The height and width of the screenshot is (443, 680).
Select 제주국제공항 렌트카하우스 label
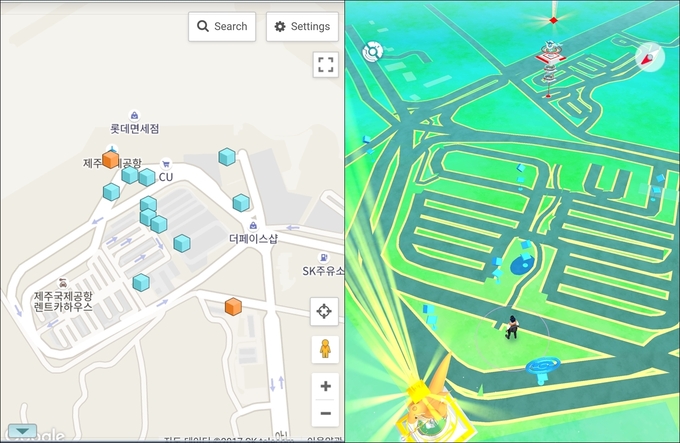(63, 302)
